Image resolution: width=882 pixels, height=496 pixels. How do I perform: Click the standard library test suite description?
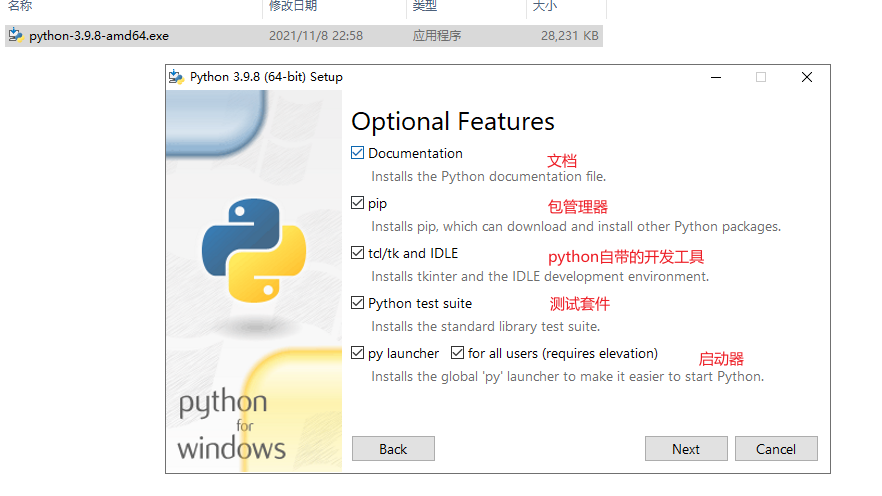(x=485, y=327)
